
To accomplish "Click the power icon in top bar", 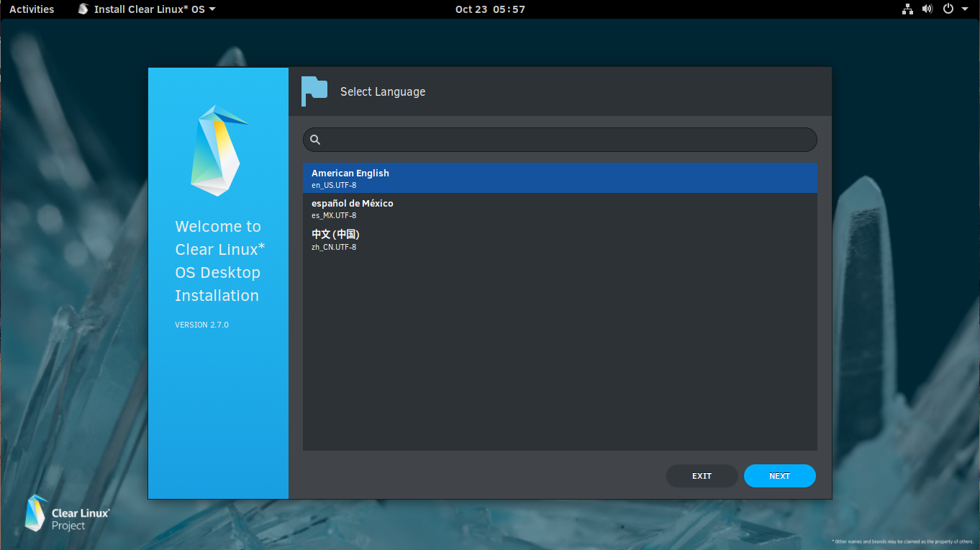I will (x=948, y=9).
